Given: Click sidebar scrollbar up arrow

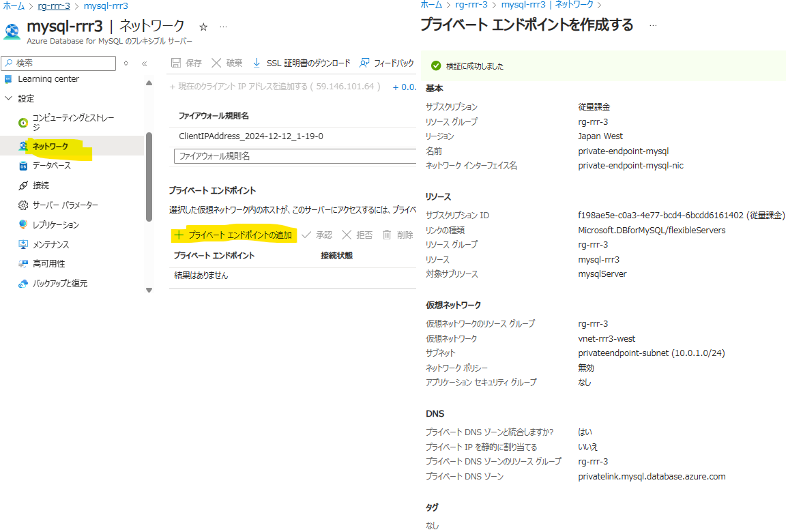Looking at the screenshot, I should point(149,83).
